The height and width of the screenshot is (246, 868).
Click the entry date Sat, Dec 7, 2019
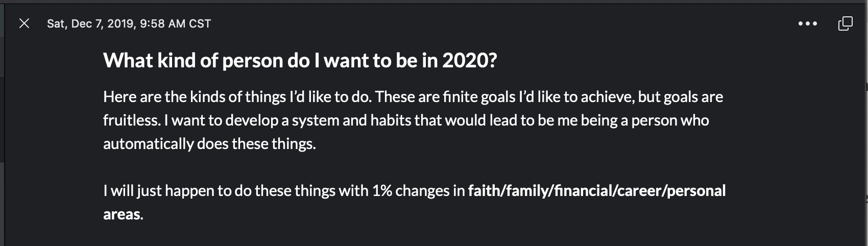[x=90, y=23]
